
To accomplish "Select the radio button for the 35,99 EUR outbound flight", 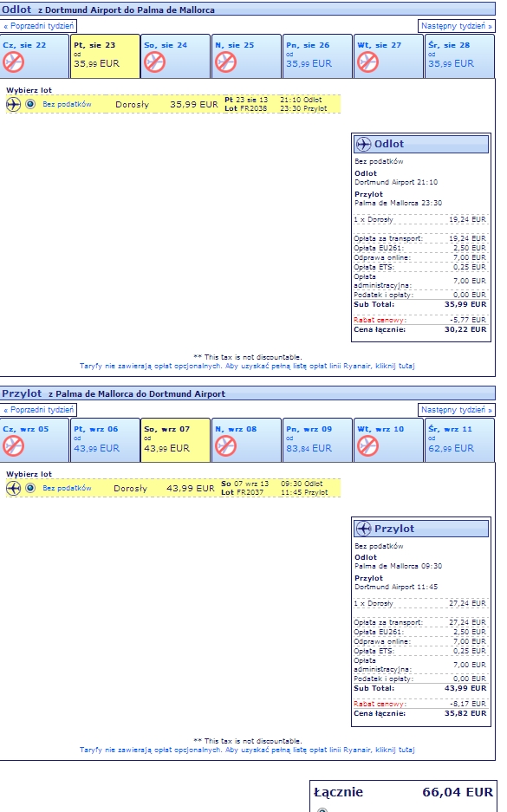I will [30, 104].
